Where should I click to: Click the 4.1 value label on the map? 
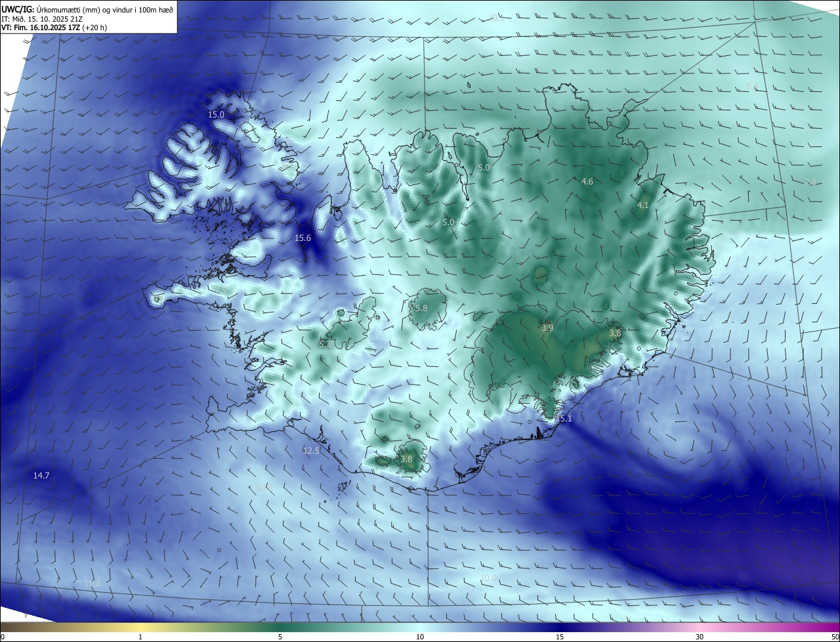pos(643,205)
